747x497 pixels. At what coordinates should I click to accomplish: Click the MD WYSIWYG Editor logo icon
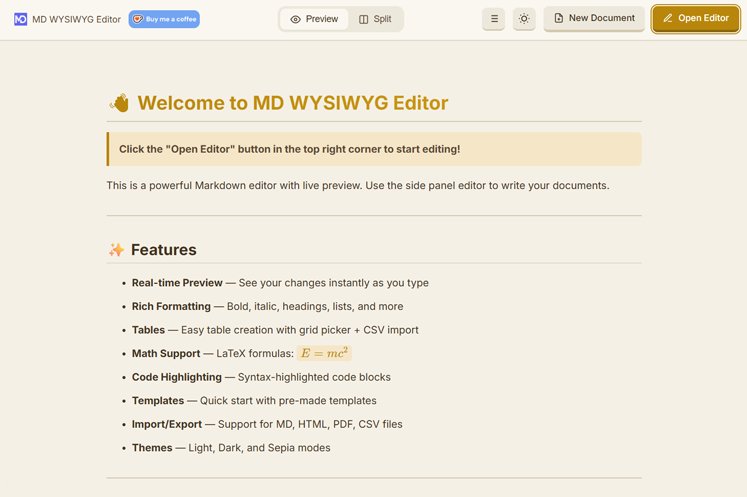pos(20,19)
